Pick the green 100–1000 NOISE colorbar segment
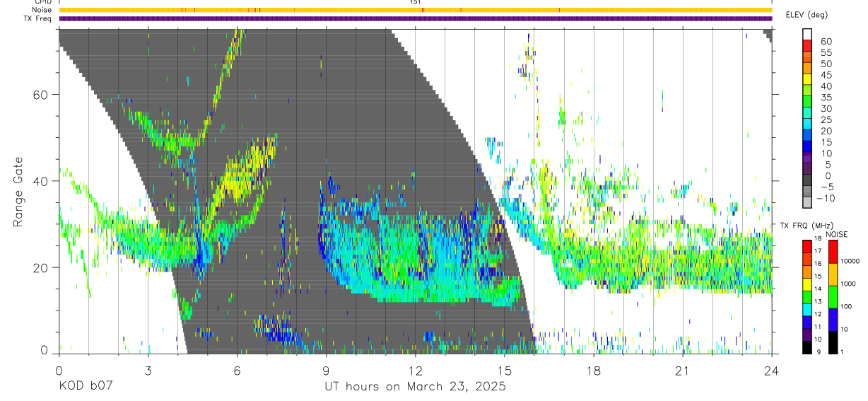868x401 pixels. coord(833,297)
